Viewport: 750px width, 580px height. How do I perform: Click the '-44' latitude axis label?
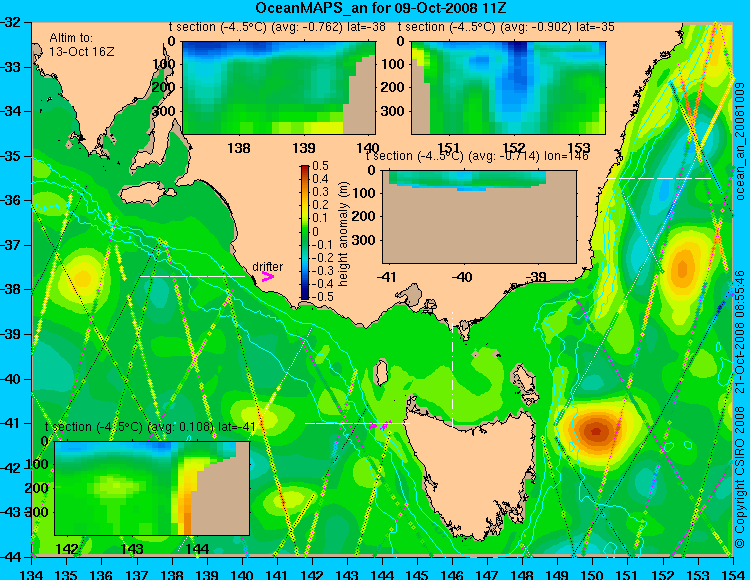pos(11,557)
